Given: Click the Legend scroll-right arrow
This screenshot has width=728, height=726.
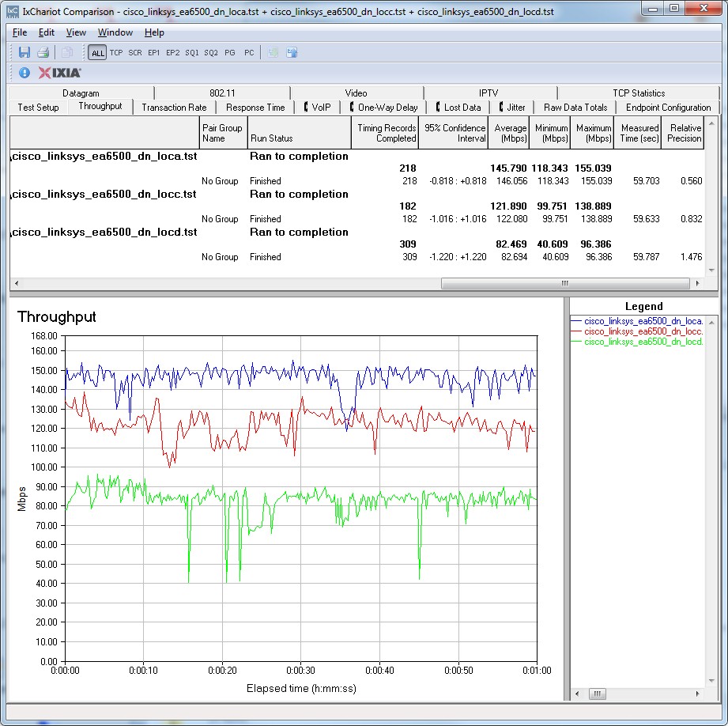Looking at the screenshot, I should click(697, 694).
